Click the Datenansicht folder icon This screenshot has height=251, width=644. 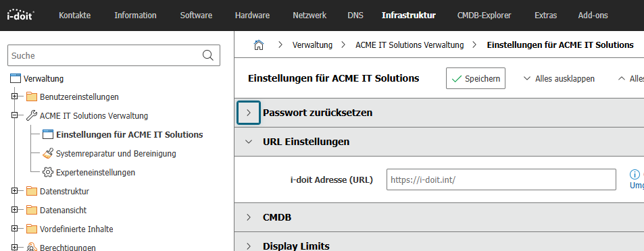[x=32, y=211]
